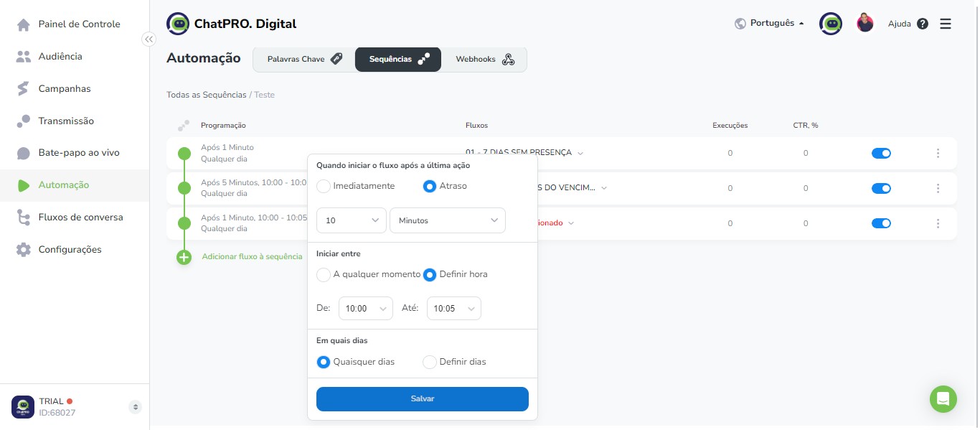Switch to the Palavras Chave tab
Image resolution: width=980 pixels, height=430 pixels.
[x=304, y=60]
